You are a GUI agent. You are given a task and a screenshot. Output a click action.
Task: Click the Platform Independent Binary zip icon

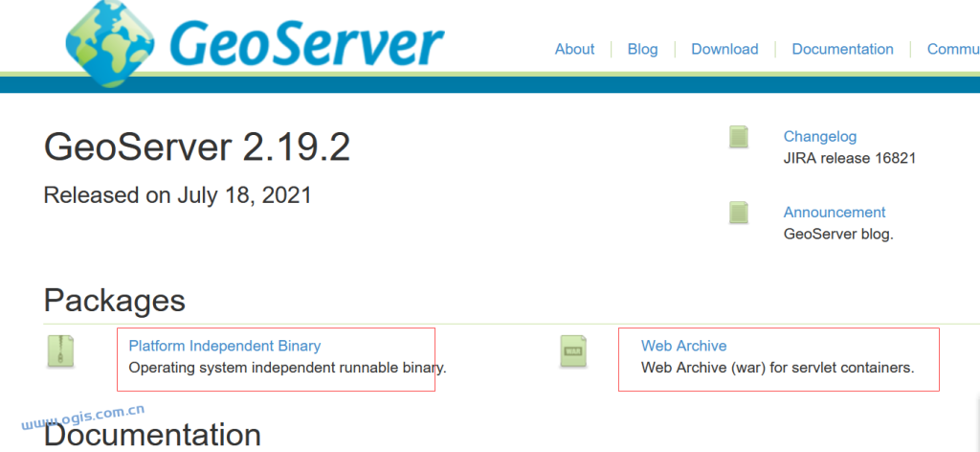pyautogui.click(x=60, y=351)
